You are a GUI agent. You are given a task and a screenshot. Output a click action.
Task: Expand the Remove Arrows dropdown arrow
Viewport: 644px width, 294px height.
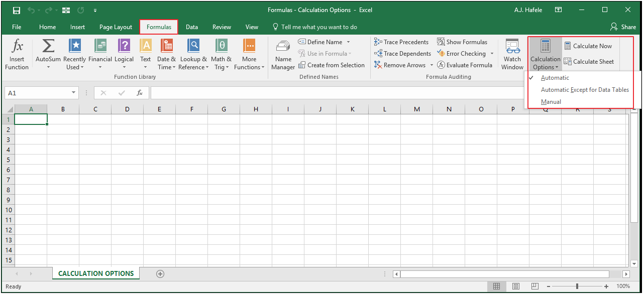pos(432,65)
